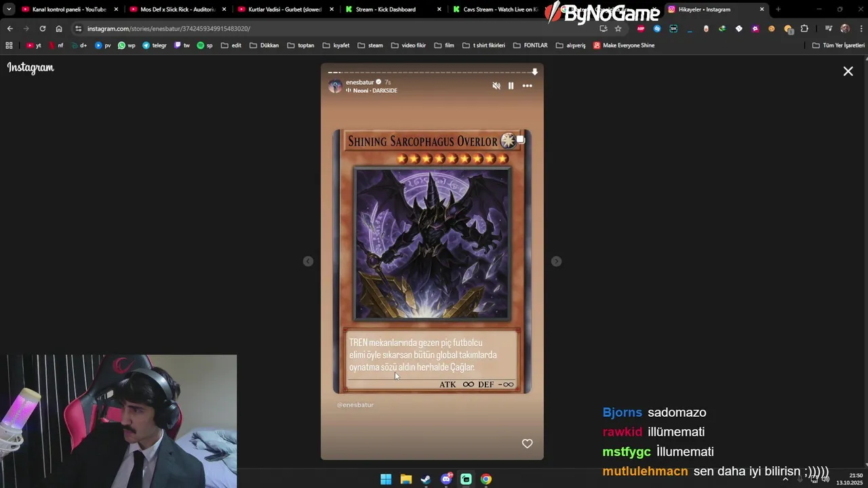This screenshot has width=868, height=488.
Task: Open the tw Twitch bookmark
Action: pyautogui.click(x=182, y=45)
